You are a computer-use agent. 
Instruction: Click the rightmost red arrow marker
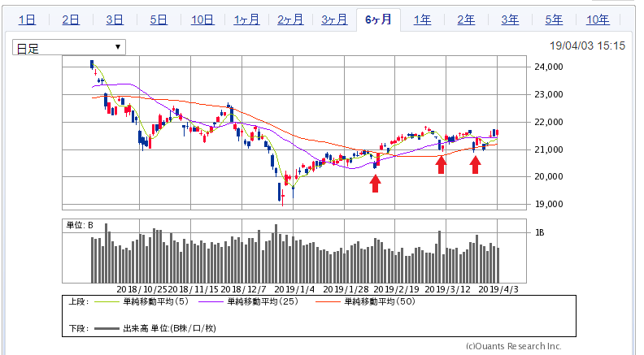(476, 165)
